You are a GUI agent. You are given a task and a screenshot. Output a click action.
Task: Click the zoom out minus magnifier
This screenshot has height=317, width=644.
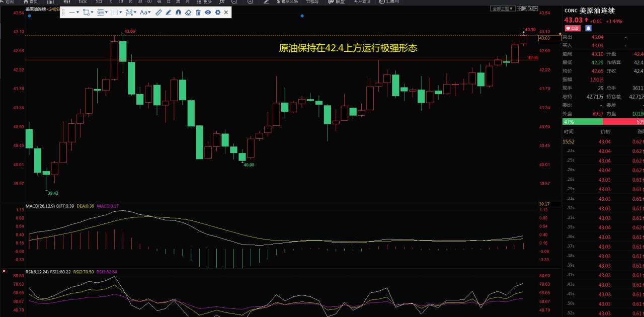[234, 3]
